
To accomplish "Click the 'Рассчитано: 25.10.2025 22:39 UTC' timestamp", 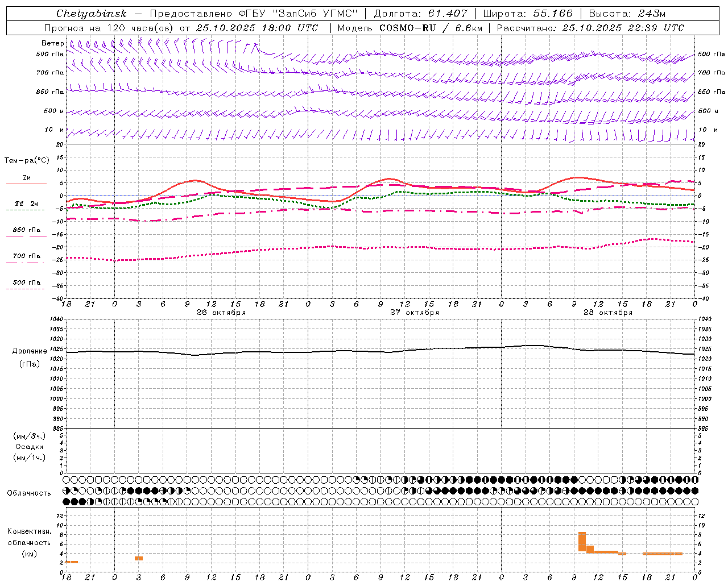I will coord(590,28).
